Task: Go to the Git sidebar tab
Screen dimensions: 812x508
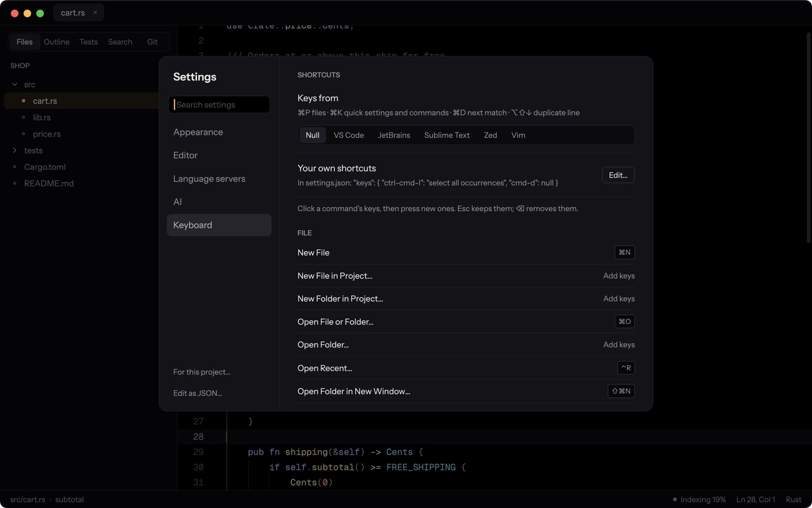Action: tap(152, 42)
